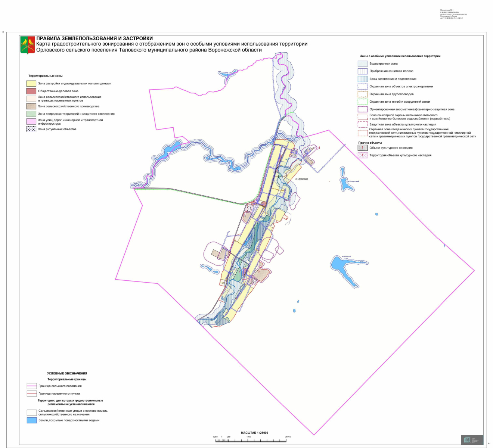This screenshot has width=493, height=448.
Task: Click the developer logo stamp in bottom-right corner
Action: [x=471, y=440]
